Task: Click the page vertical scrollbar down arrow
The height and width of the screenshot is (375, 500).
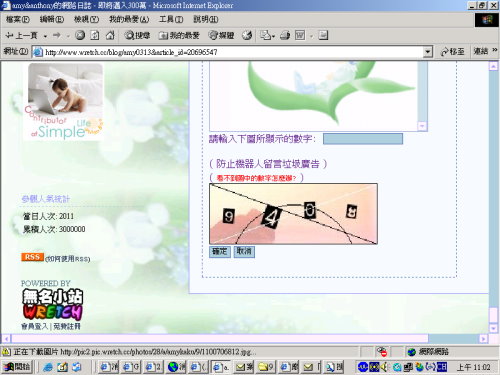Action: click(493, 328)
